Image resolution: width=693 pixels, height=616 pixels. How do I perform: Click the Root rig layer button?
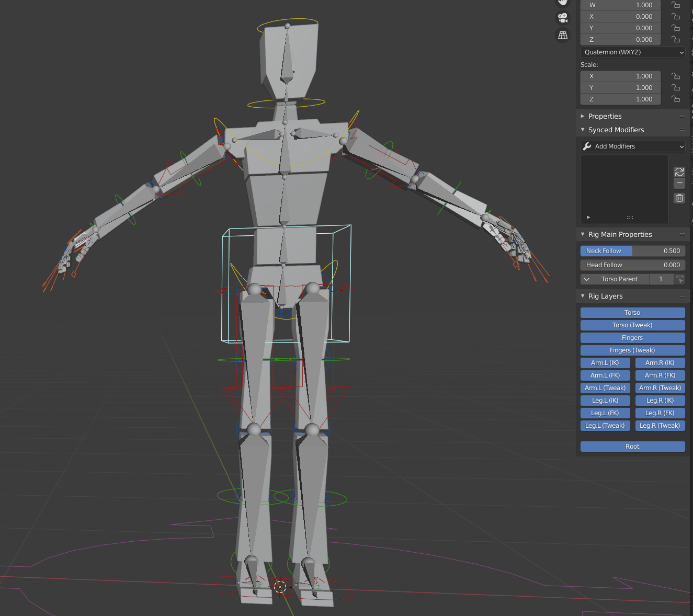point(632,447)
